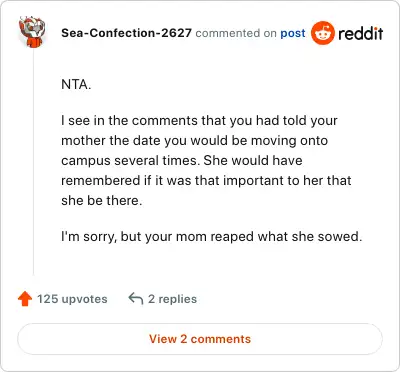Click the empty card area below the comment

pos(213,263)
